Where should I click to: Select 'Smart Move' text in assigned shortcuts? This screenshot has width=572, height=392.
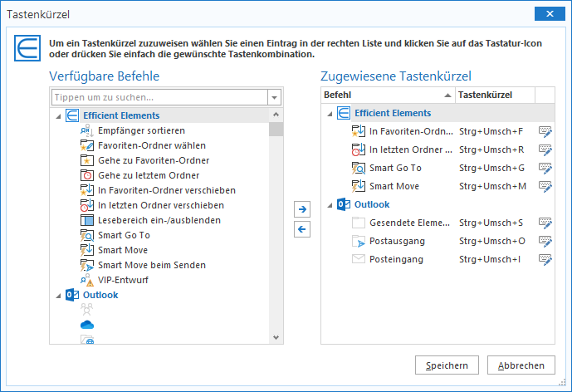(394, 186)
